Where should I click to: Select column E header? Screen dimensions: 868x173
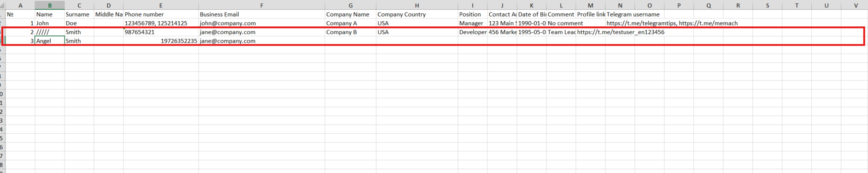click(x=161, y=6)
